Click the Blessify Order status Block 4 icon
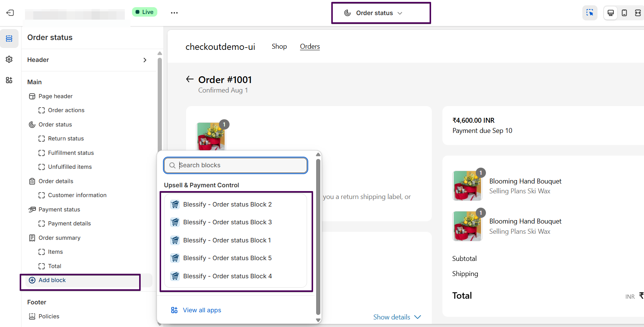644x327 pixels. (175, 276)
